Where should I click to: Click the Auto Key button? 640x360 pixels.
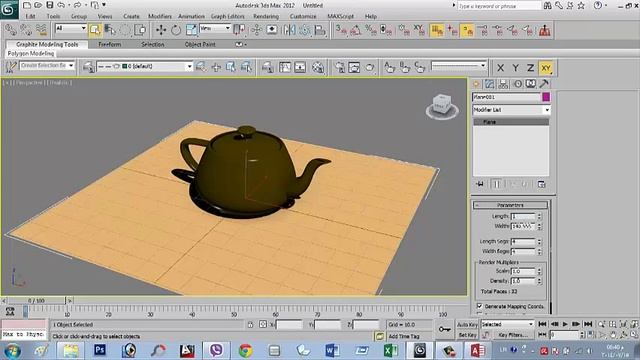(467, 325)
